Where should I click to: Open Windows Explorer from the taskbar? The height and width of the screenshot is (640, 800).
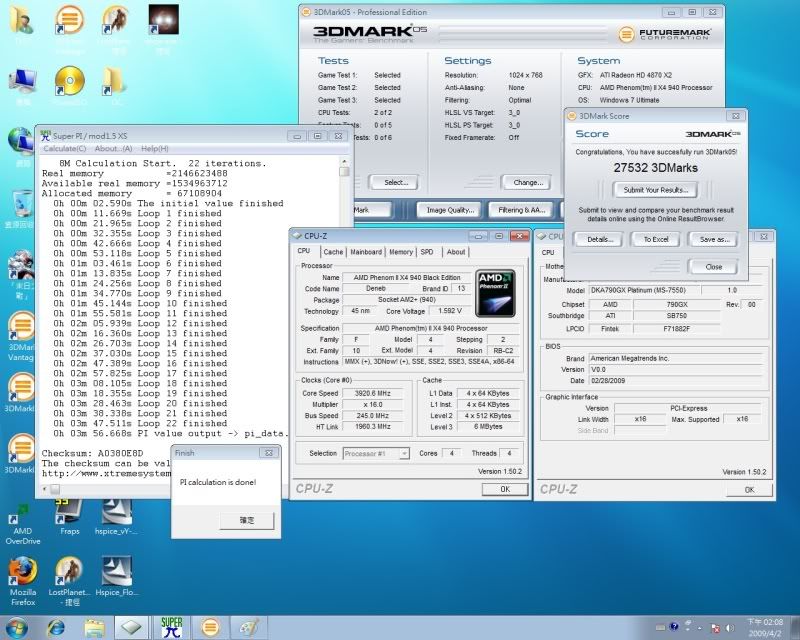click(x=94, y=627)
